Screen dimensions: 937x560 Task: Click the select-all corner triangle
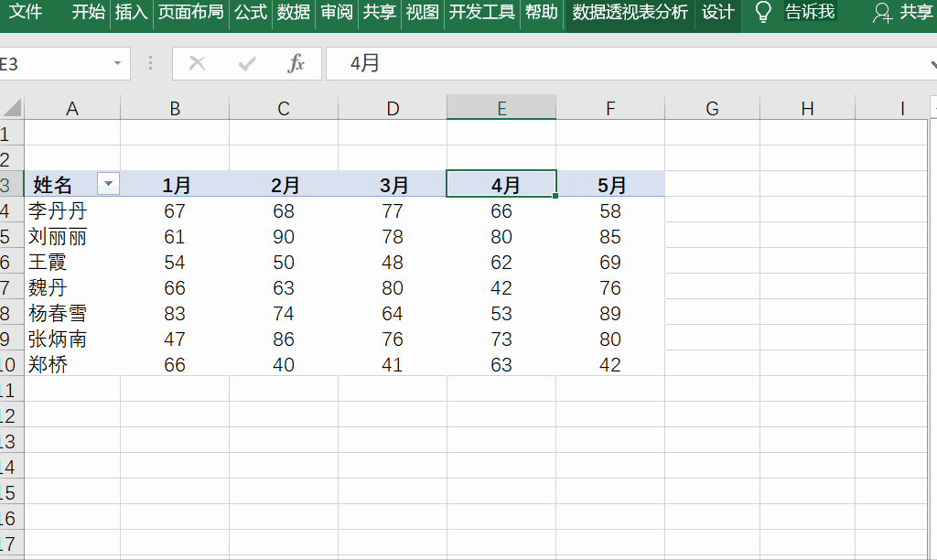tap(13, 108)
